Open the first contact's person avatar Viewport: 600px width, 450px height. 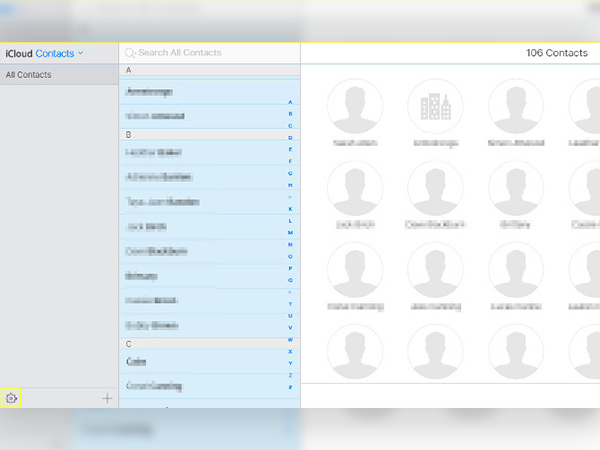[355, 106]
